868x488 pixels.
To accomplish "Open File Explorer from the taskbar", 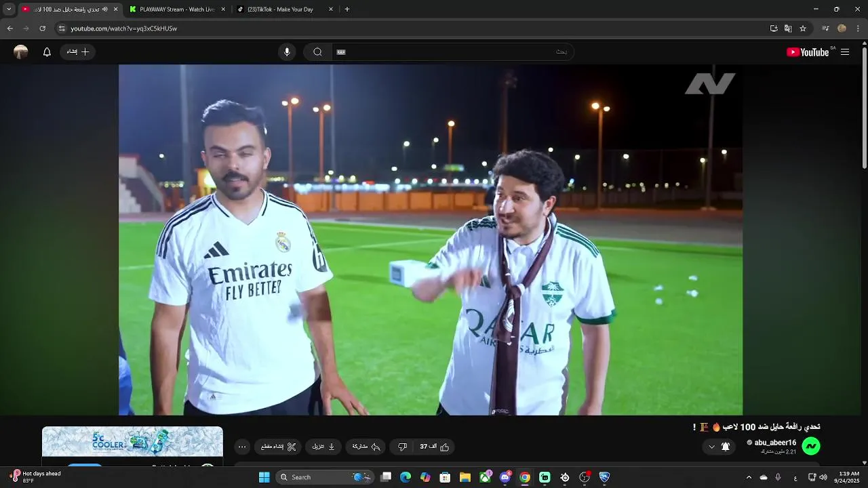I will tap(465, 477).
